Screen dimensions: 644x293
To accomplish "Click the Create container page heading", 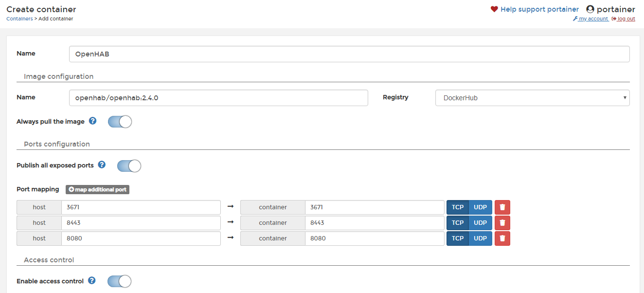I will coord(41,9).
